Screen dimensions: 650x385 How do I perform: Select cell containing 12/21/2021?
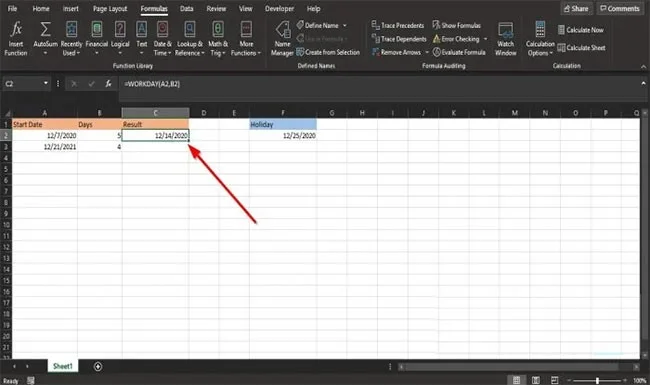[45, 147]
